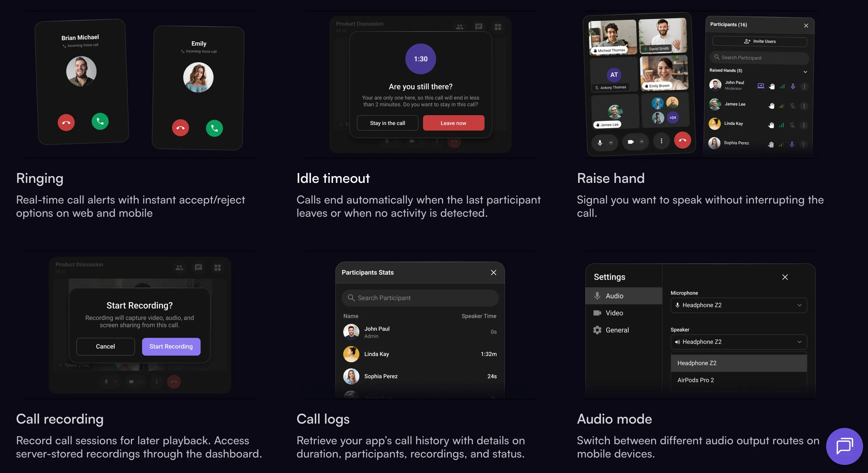Toggle microphone in Raise hand call bar
This screenshot has width=868, height=473.
tap(600, 143)
